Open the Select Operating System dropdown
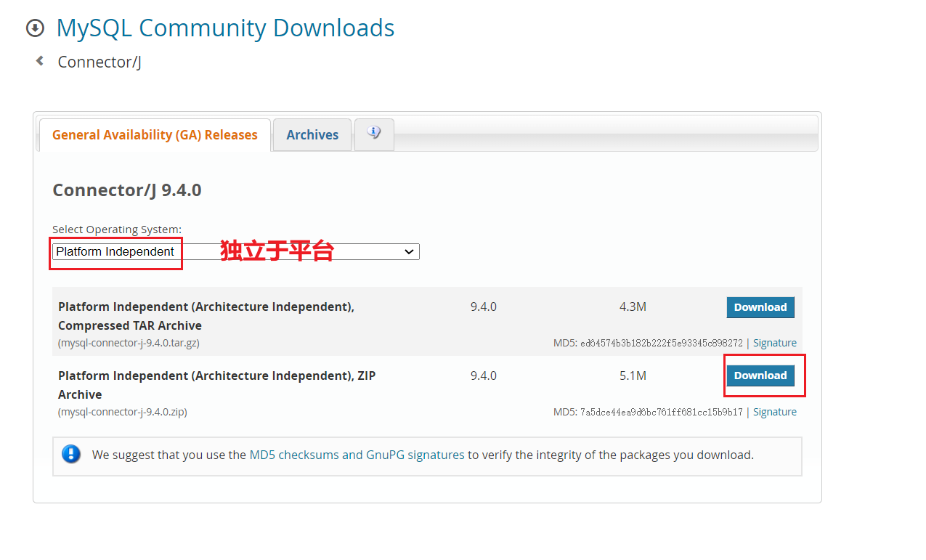 [x=236, y=251]
